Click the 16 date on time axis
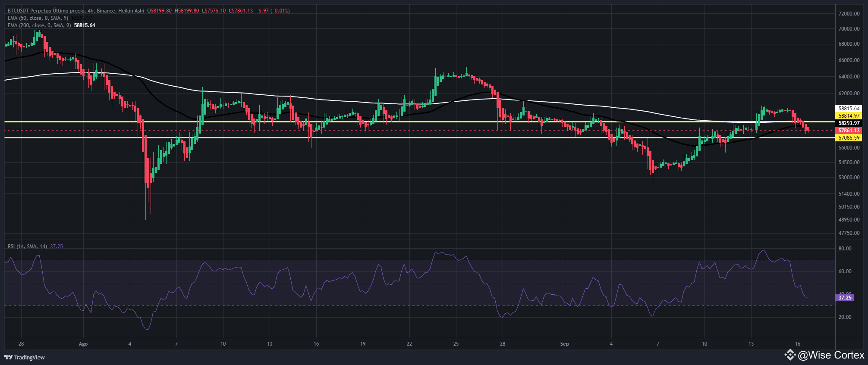868x365 pixels. 797,344
